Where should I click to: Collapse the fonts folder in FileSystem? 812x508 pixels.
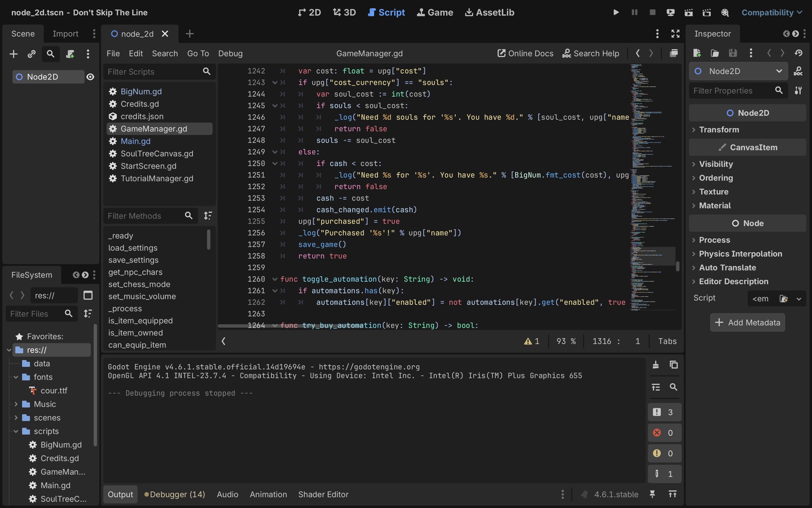[x=16, y=377]
